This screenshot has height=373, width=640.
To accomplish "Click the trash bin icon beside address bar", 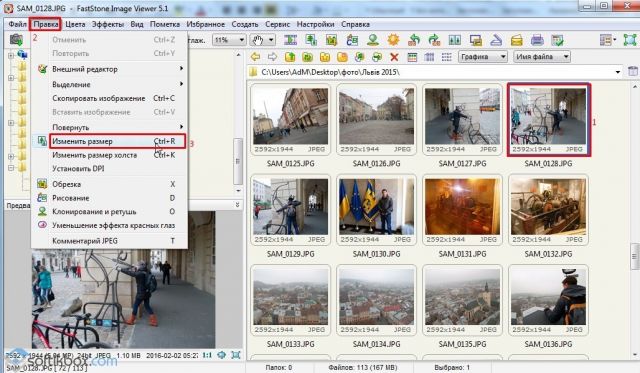I will [633, 71].
